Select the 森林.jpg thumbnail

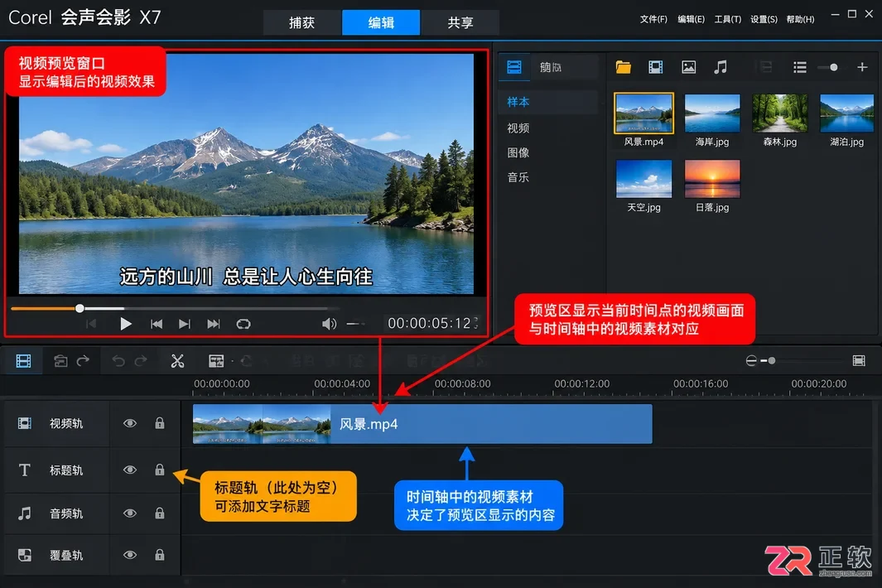(x=779, y=113)
